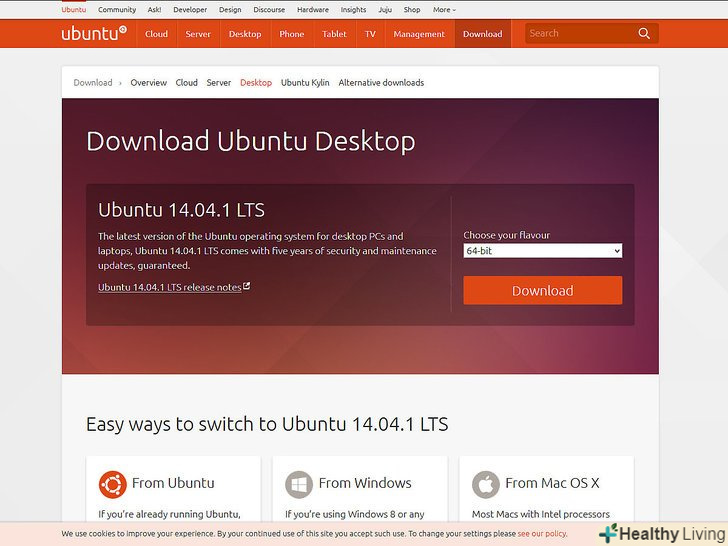Open Shop link in top bar
The height and width of the screenshot is (546, 728).
(x=412, y=9)
